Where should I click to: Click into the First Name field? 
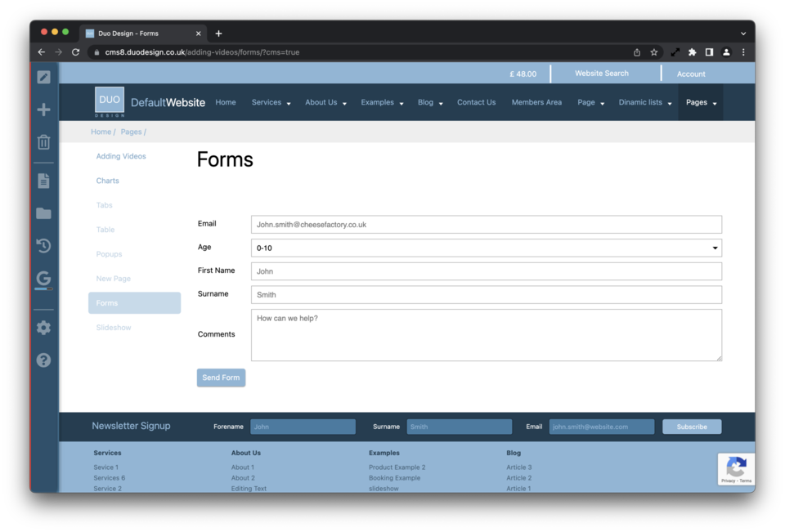point(486,271)
